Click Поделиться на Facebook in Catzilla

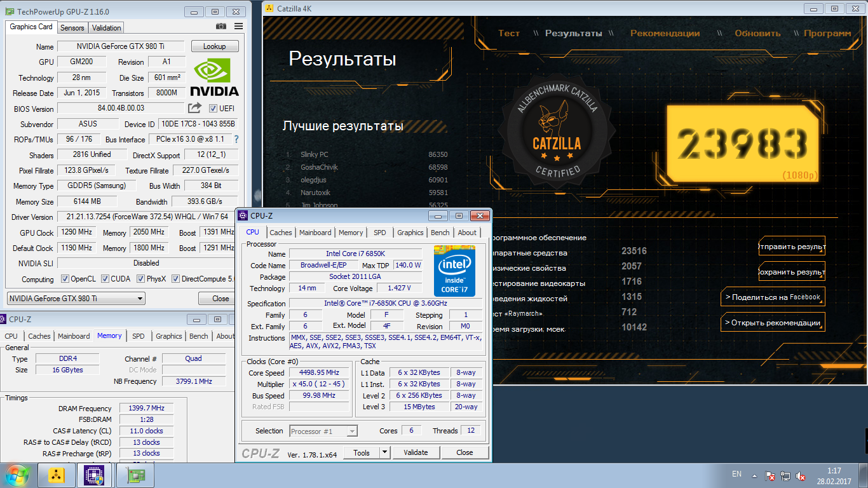point(773,297)
